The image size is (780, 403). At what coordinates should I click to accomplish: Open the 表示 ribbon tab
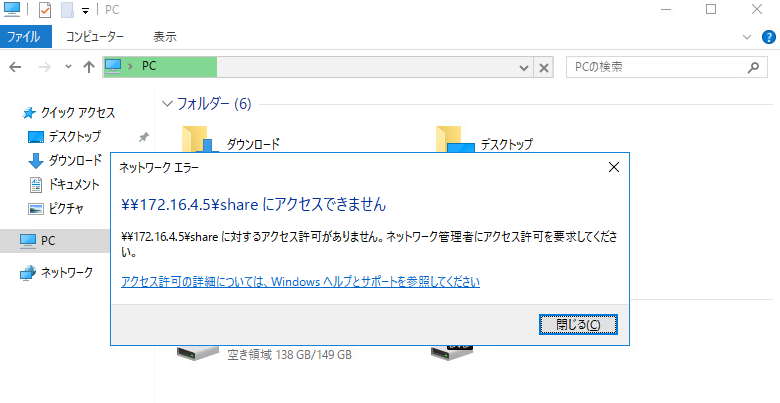coord(165,37)
